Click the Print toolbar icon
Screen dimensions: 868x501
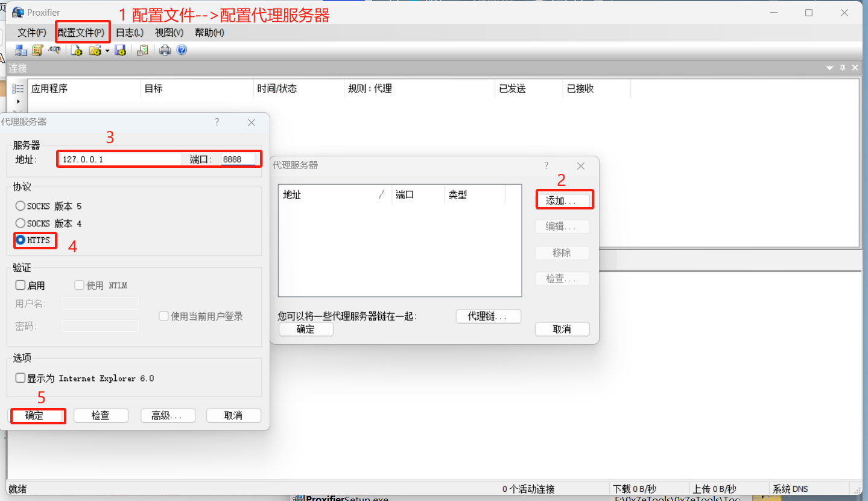[163, 50]
